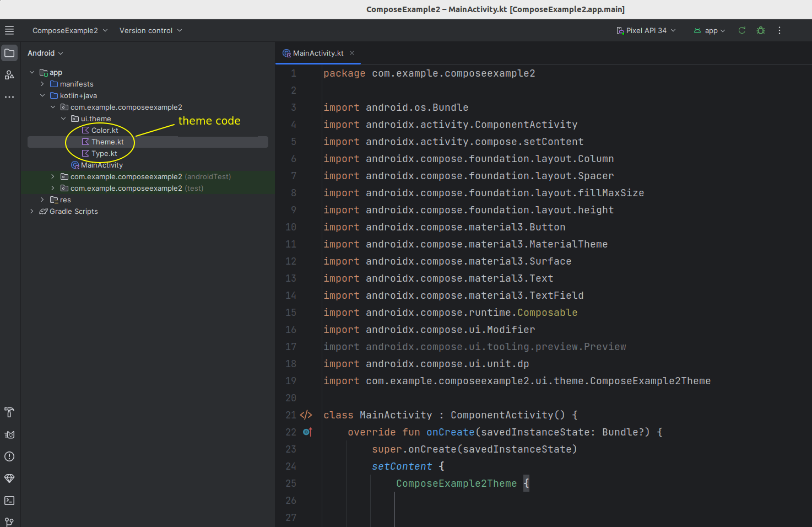This screenshot has width=812, height=527.
Task: Collapse the kotlin+java folder
Action: 42,95
